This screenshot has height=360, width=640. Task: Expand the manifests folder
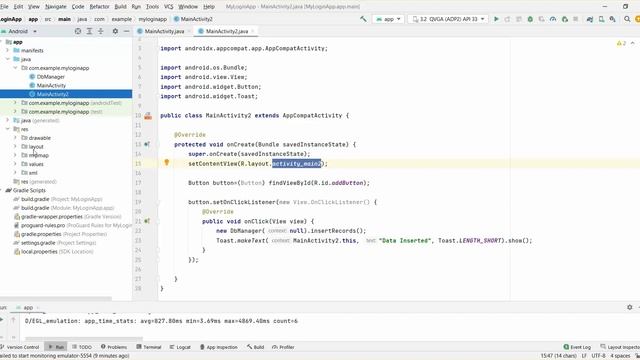(x=7, y=51)
